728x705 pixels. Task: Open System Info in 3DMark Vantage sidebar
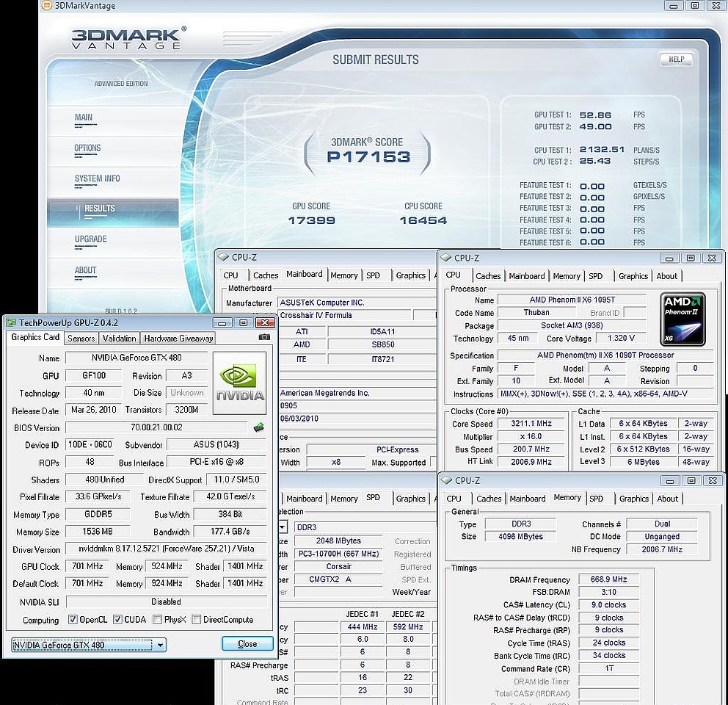click(x=97, y=178)
